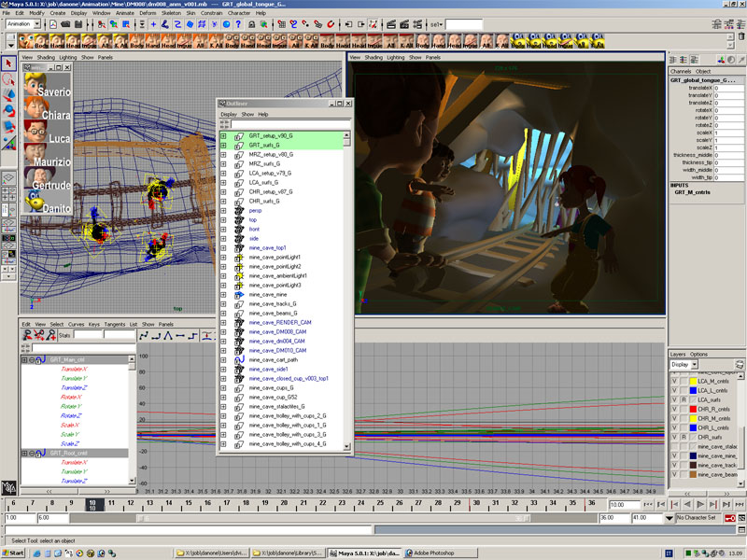Pick the Lasso select tool in the toolbox
Screen dimensions: 747x560
[x=8, y=79]
